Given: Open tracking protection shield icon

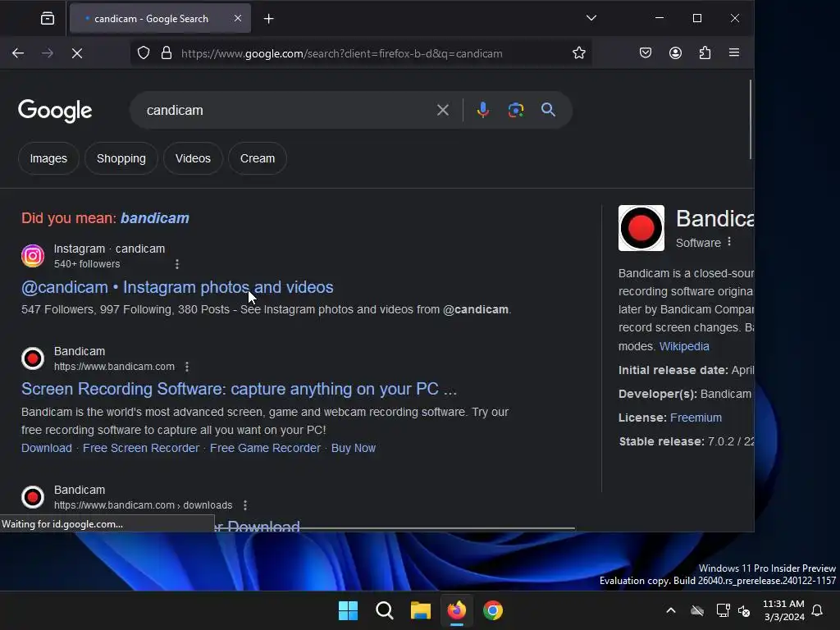Looking at the screenshot, I should click(144, 53).
